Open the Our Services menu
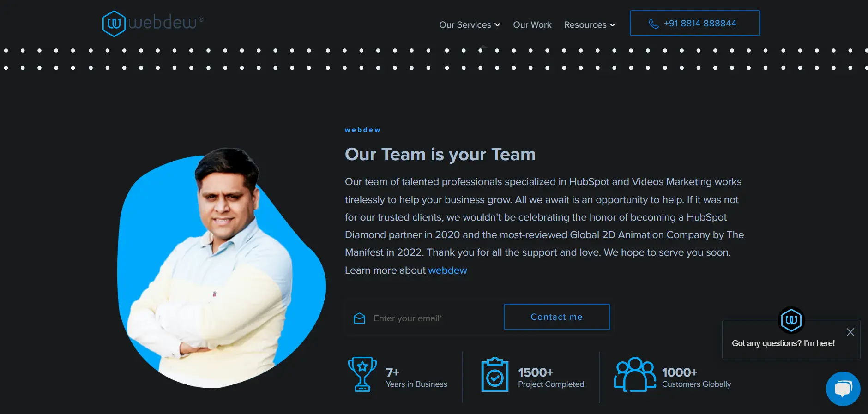This screenshot has height=414, width=868. (x=470, y=25)
